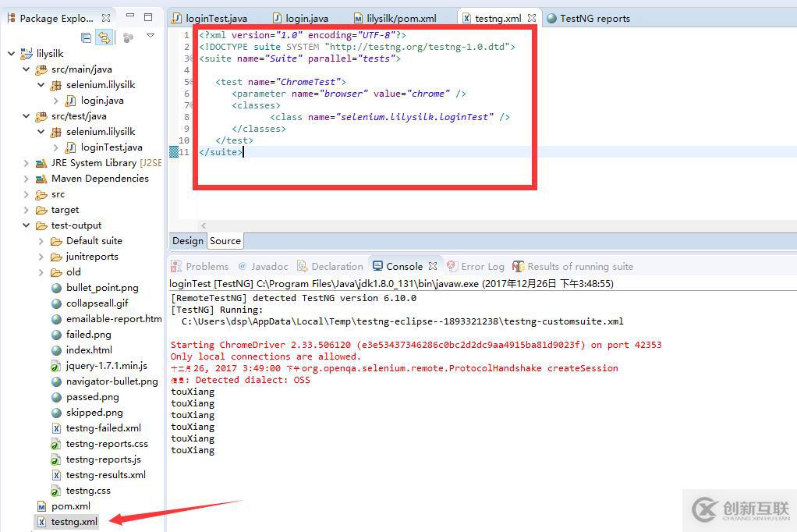Minimize the Package Explorer view

(x=131, y=16)
